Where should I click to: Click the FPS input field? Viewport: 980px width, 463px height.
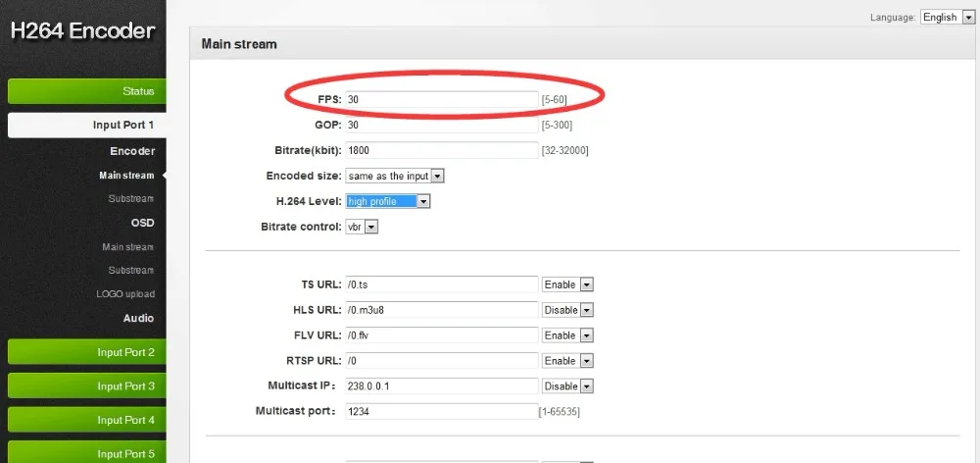pyautogui.click(x=441, y=99)
